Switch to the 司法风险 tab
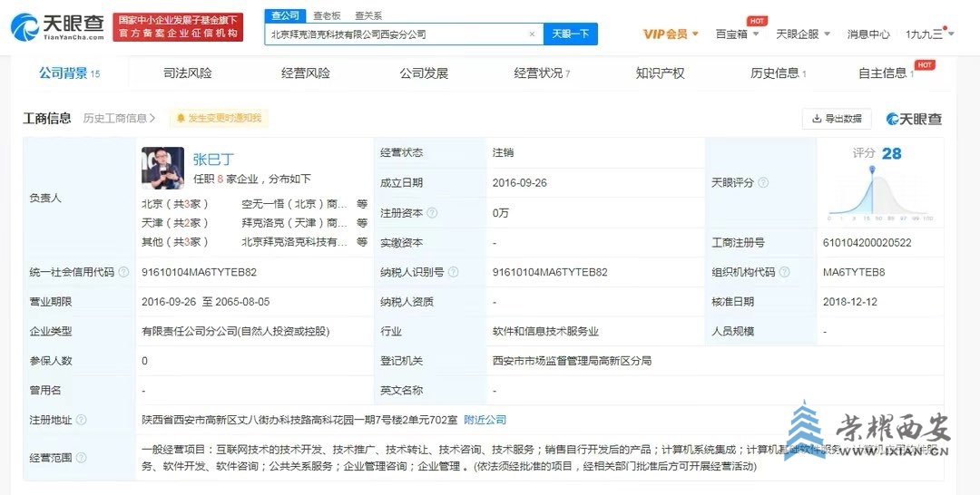 tap(188, 73)
